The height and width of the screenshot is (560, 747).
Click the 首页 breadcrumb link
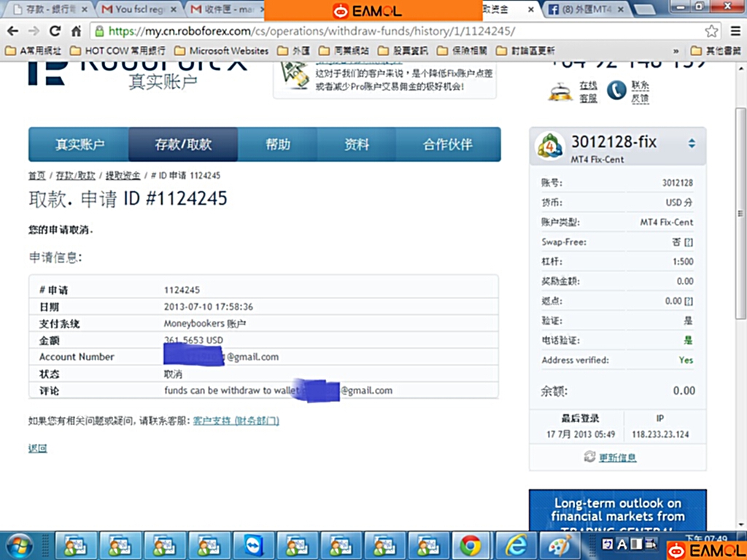click(x=36, y=176)
